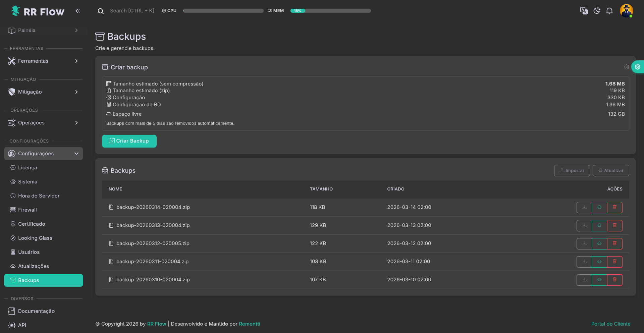
Task: Select the Backups item in the sidebar
Action: pyautogui.click(x=28, y=280)
